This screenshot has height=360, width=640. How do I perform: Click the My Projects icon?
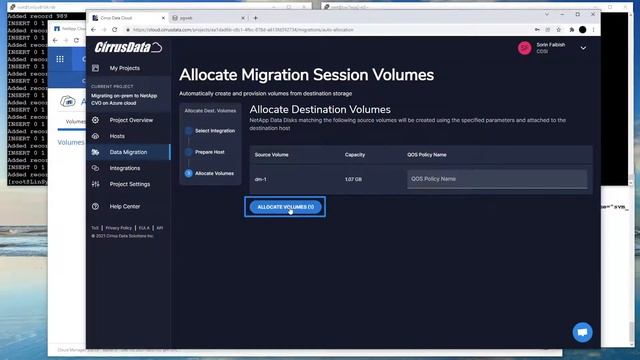click(96, 68)
